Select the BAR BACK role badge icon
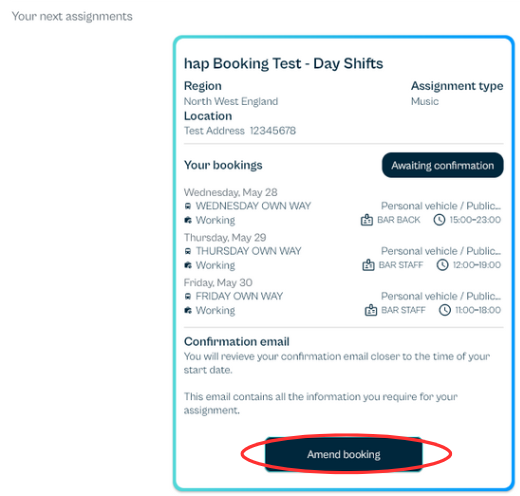 point(367,220)
